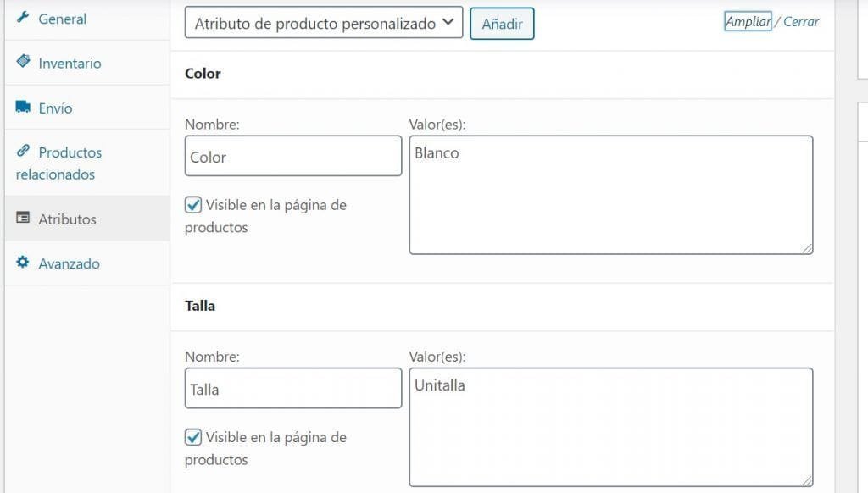Click the Envío truck icon

point(23,106)
